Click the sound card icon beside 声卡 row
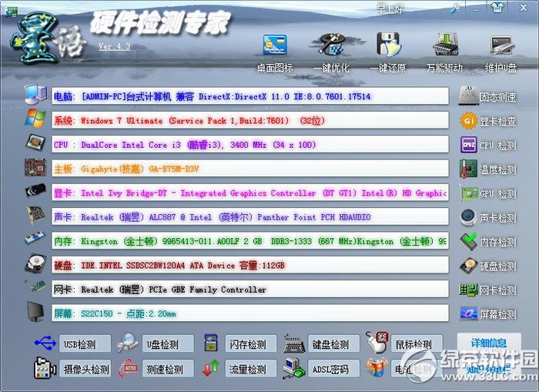539x392 pixels. click(35, 215)
